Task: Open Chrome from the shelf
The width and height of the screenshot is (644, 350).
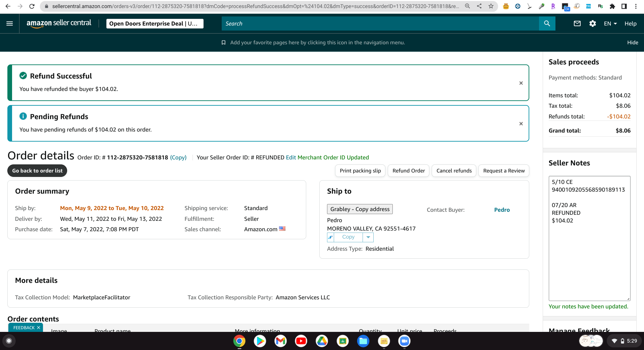Action: 239,341
